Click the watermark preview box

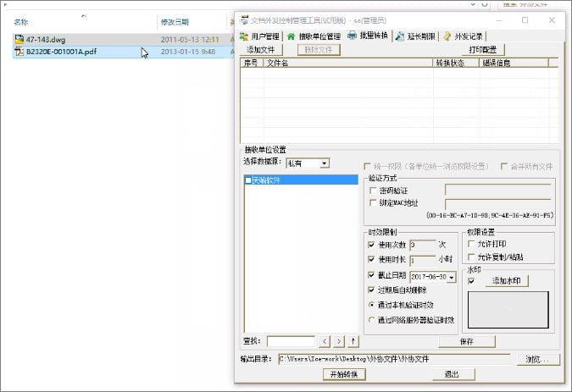508,310
